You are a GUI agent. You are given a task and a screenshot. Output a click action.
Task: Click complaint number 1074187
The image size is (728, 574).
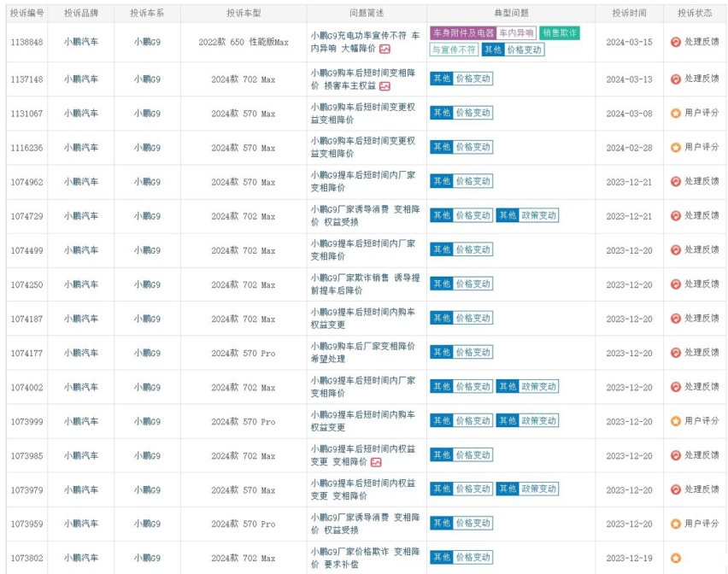pyautogui.click(x=27, y=319)
